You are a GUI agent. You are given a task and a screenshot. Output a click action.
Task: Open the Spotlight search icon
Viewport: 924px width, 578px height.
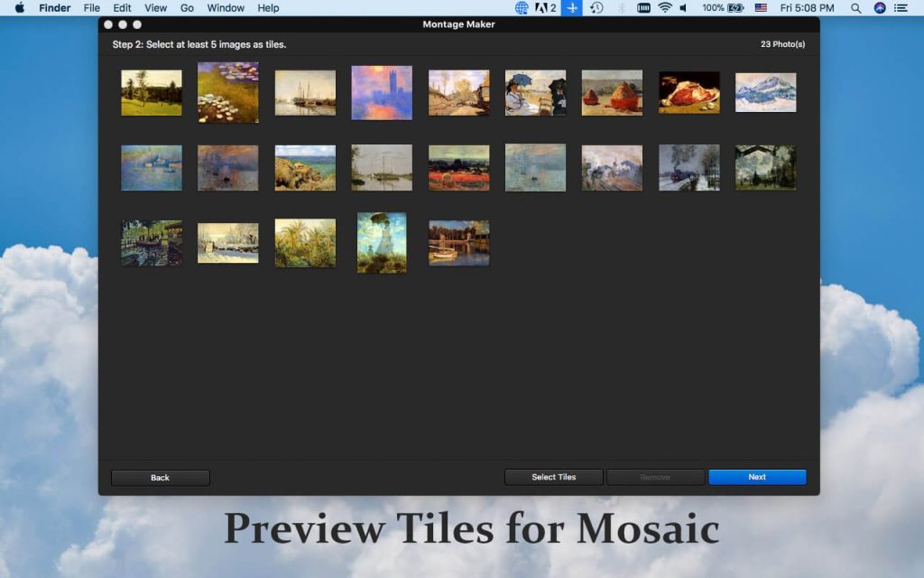pyautogui.click(x=855, y=8)
